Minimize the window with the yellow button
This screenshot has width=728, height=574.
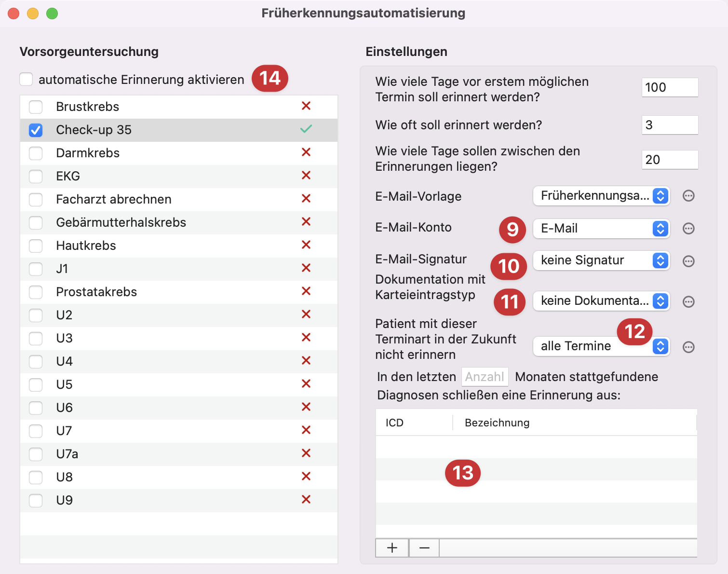coord(33,14)
